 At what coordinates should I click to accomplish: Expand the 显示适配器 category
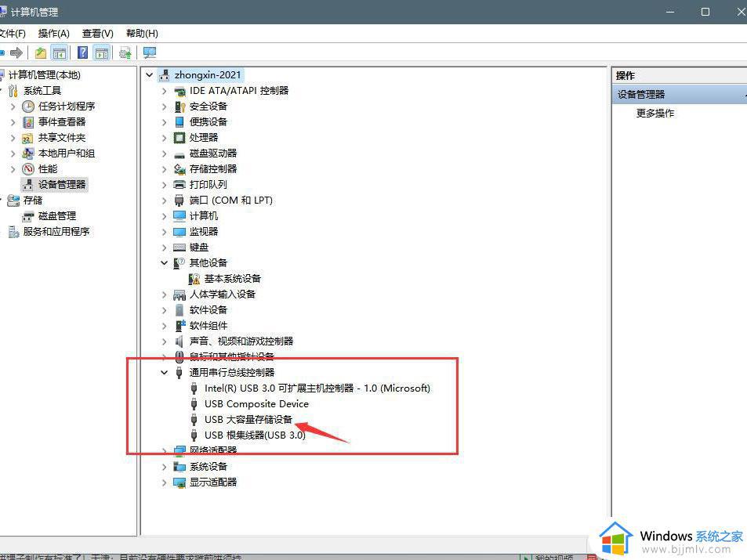pos(164,482)
